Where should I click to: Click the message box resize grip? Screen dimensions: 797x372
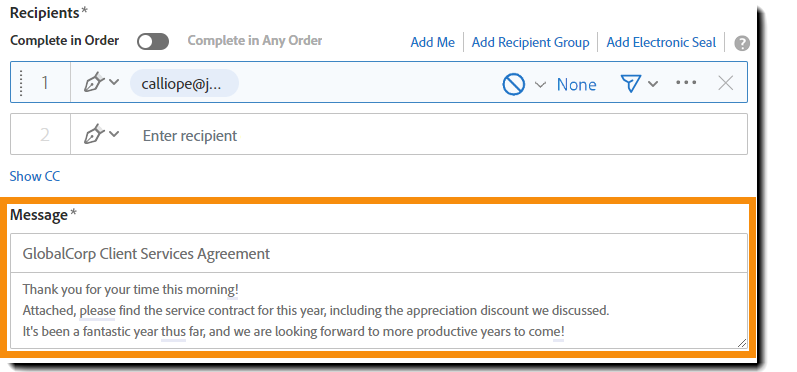tap(742, 343)
